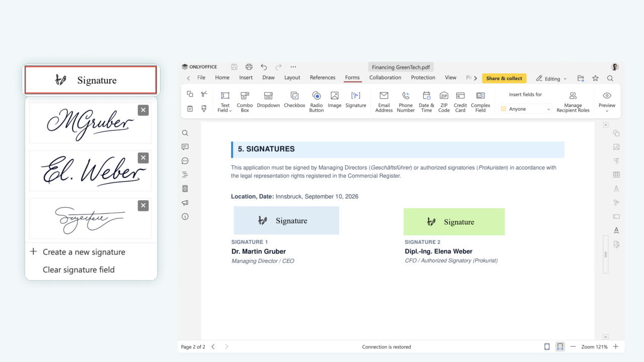Insert a Complex Field

(x=480, y=102)
